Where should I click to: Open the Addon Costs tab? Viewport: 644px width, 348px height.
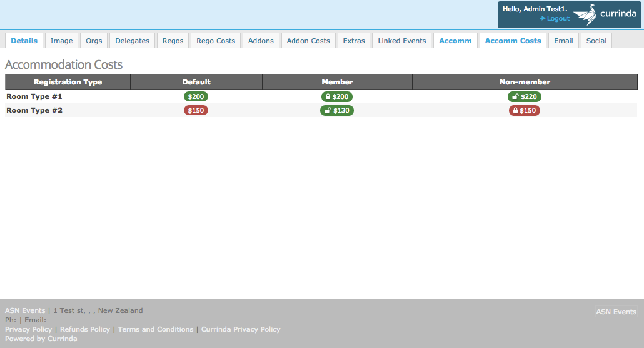(308, 41)
